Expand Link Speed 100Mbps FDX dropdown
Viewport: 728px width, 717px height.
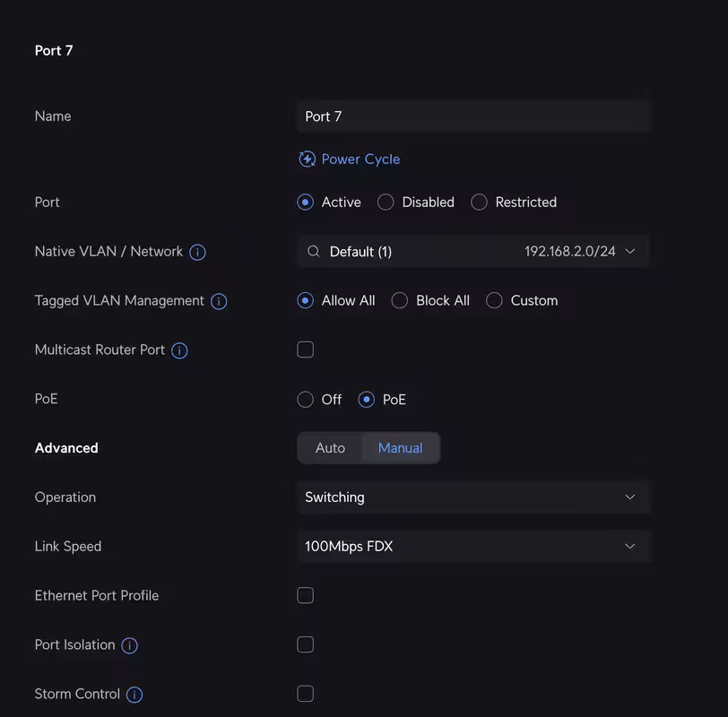coord(473,546)
